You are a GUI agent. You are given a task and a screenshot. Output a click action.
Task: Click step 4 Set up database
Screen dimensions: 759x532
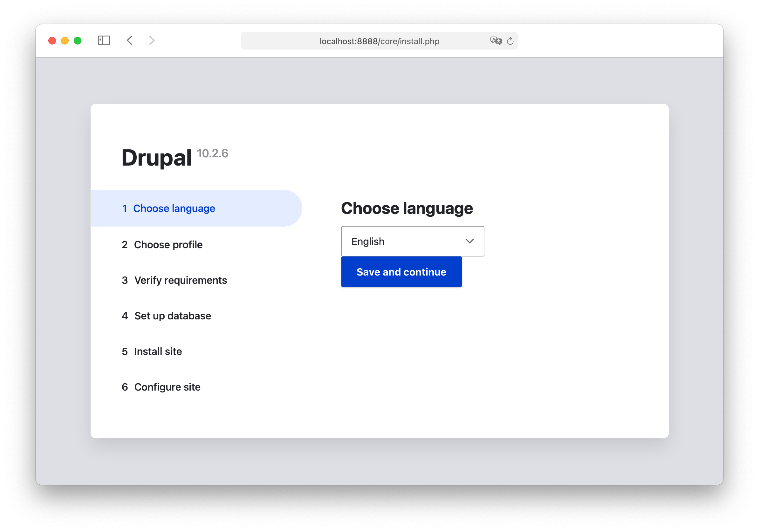point(172,316)
